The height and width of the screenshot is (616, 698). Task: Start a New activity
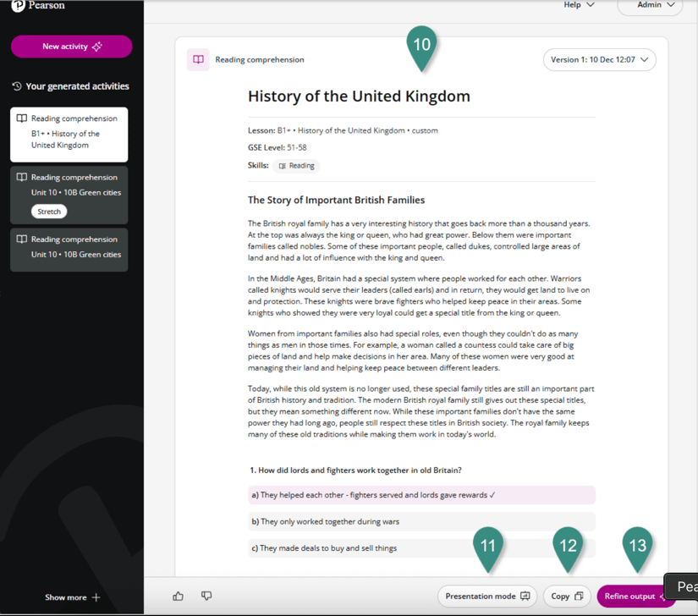click(x=71, y=47)
